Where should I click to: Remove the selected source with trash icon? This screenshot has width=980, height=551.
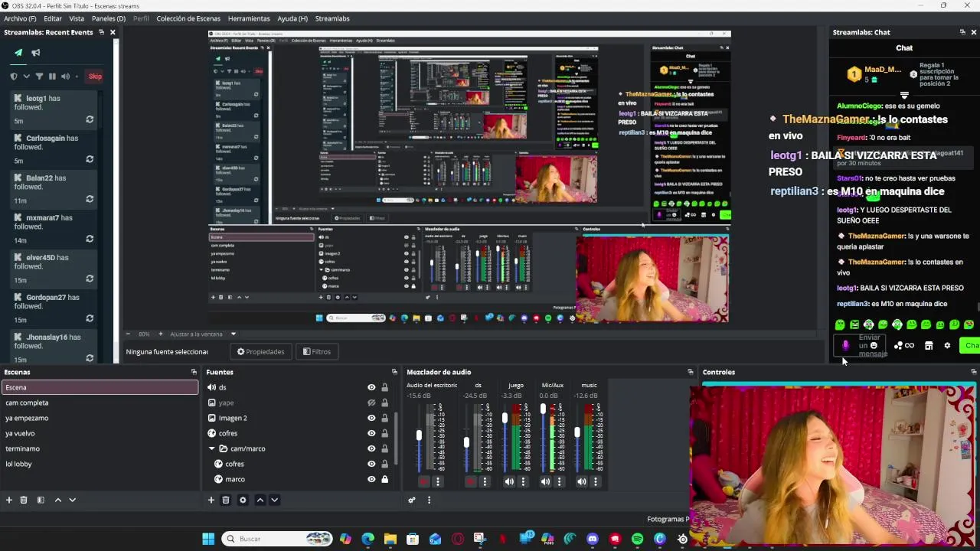pos(226,500)
